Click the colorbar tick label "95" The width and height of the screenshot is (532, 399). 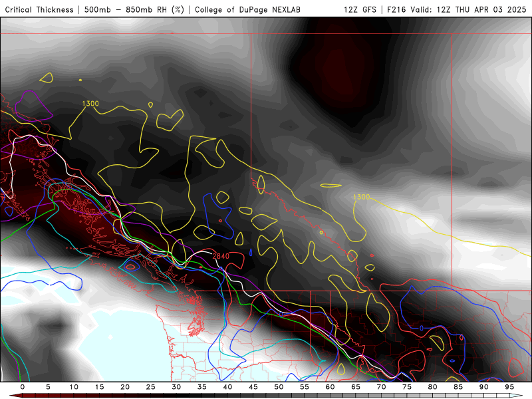pyautogui.click(x=509, y=387)
